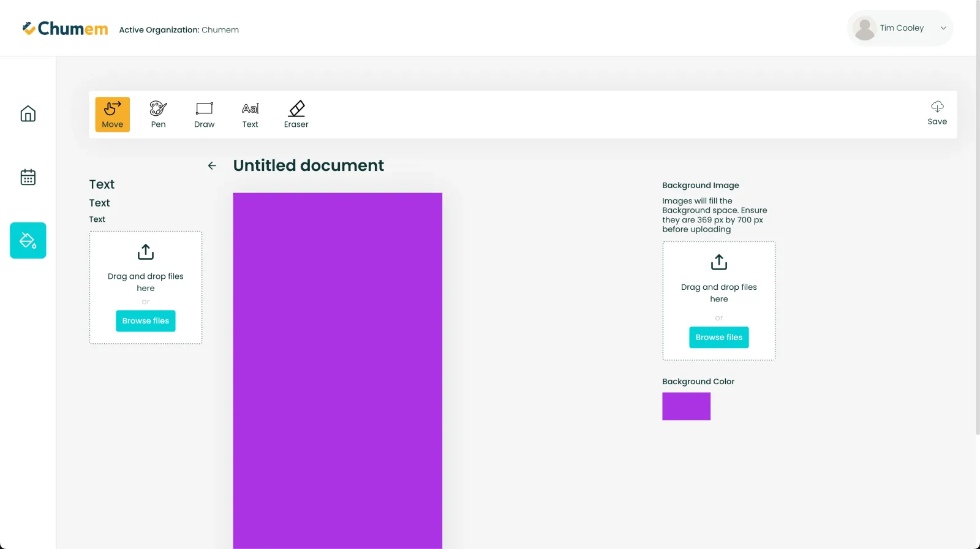Activate the Text tool in toolbar

pyautogui.click(x=250, y=115)
